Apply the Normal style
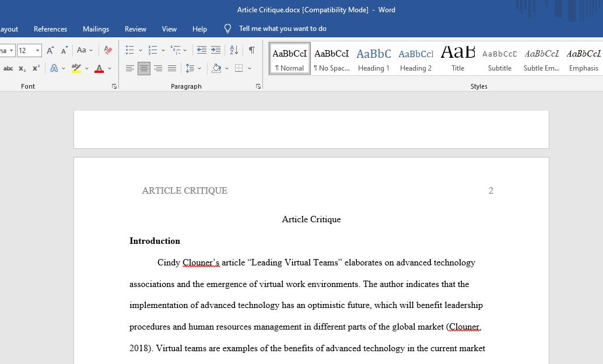 (290, 58)
